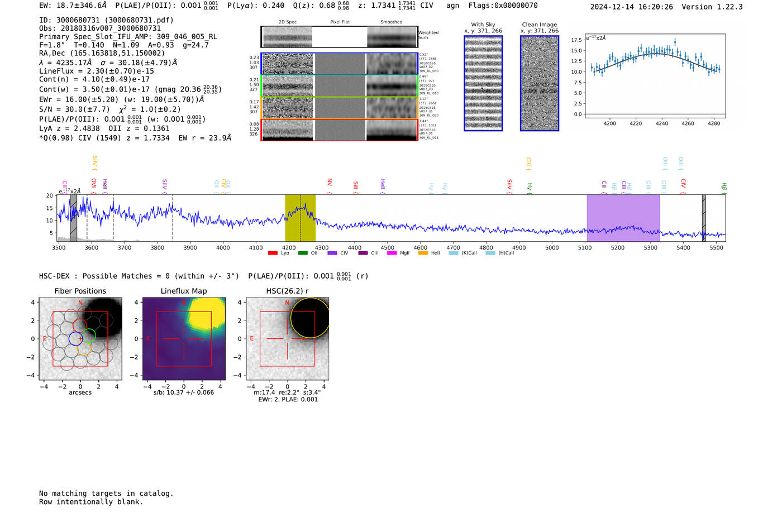Viewport: 782px width, 532px height.
Task: Click the CIII legend color swatch
Action: pyautogui.click(x=363, y=253)
